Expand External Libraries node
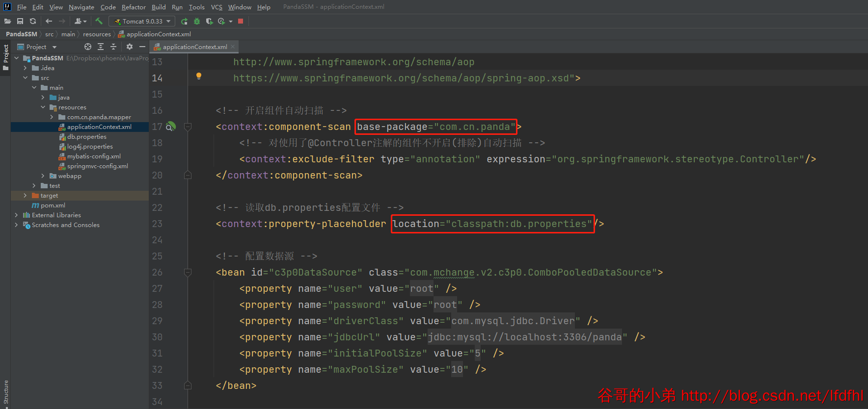 pos(17,215)
